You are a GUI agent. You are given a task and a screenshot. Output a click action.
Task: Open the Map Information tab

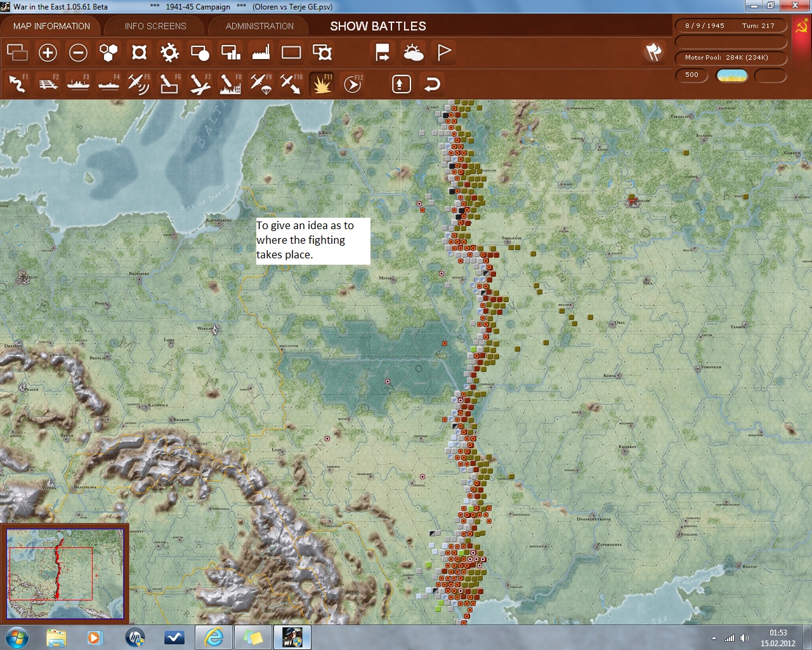pos(51,26)
